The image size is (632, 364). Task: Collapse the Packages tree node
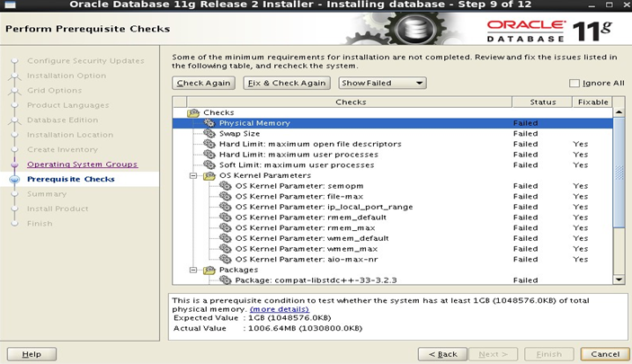(x=193, y=270)
